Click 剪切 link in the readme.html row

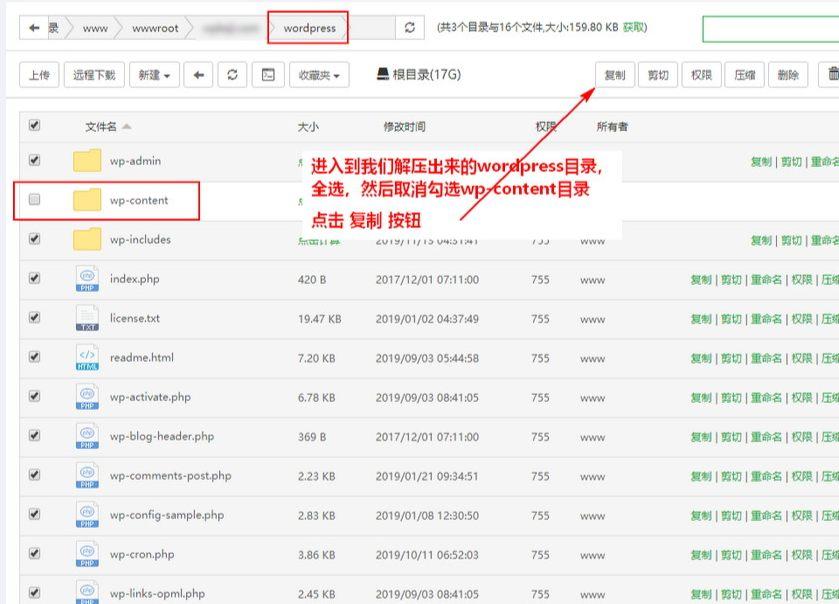[731, 358]
